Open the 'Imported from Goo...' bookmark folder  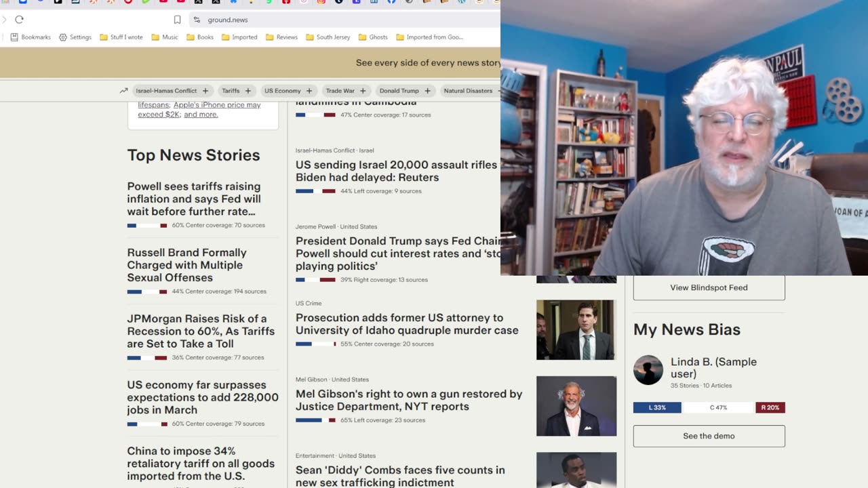coord(430,37)
